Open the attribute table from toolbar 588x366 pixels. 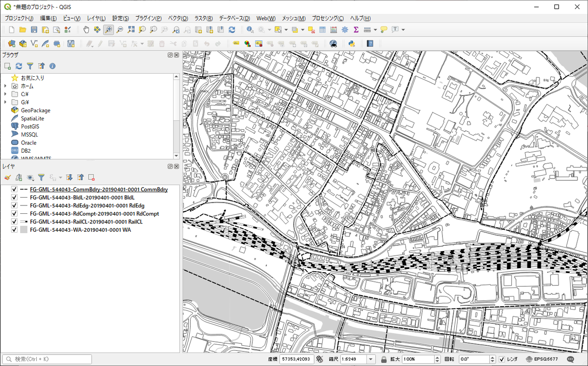pos(322,30)
